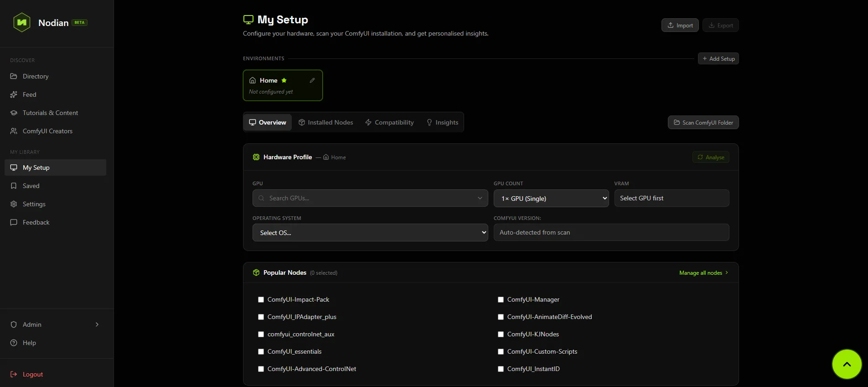Open the Search GPUs dropdown
This screenshot has width=868, height=387.
[370, 198]
